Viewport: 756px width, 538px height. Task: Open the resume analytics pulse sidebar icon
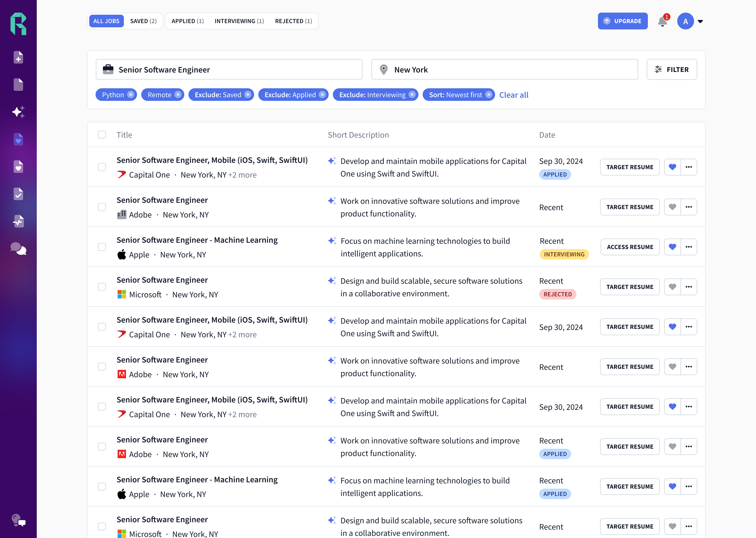[x=18, y=221]
